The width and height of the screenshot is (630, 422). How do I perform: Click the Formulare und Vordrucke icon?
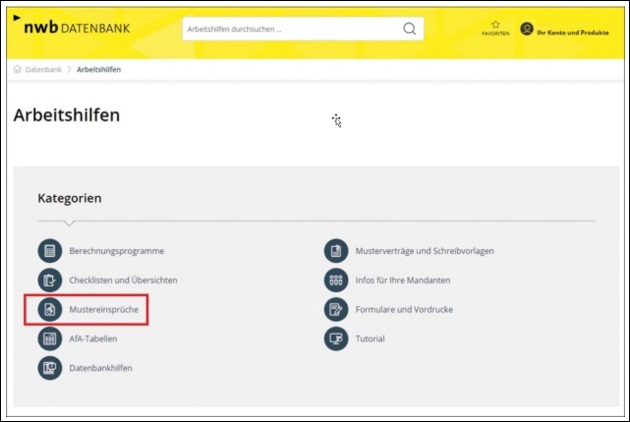pos(336,310)
